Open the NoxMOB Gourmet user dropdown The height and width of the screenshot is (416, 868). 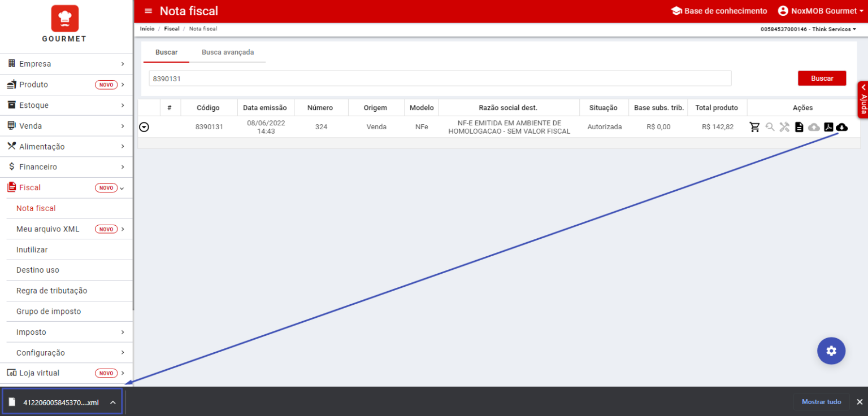click(x=821, y=11)
